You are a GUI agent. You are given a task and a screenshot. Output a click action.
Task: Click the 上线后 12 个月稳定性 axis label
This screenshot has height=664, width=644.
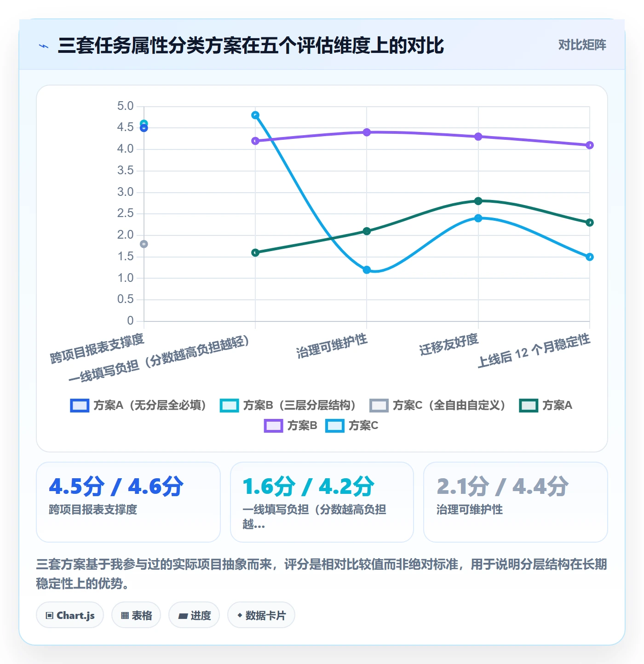coord(534,351)
